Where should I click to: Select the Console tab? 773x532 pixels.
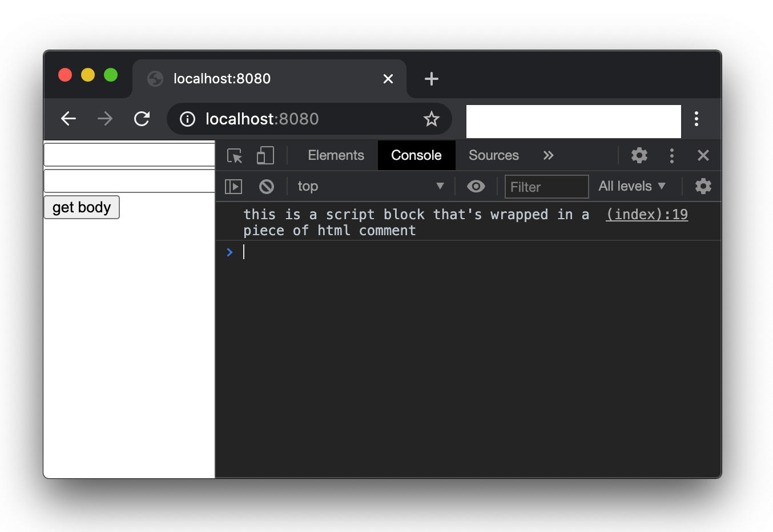[416, 155]
